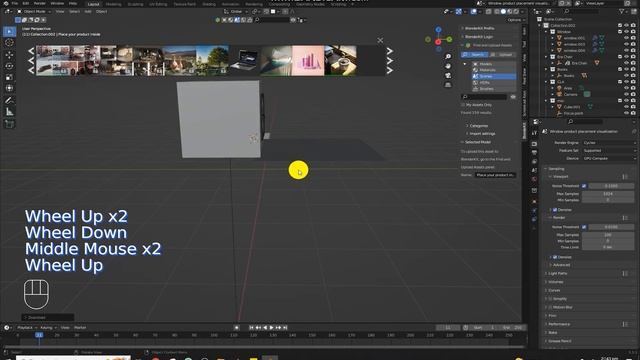Page the asset bar forward with top right arrow
Viewport: 640px width, 360px height.
(390, 51)
